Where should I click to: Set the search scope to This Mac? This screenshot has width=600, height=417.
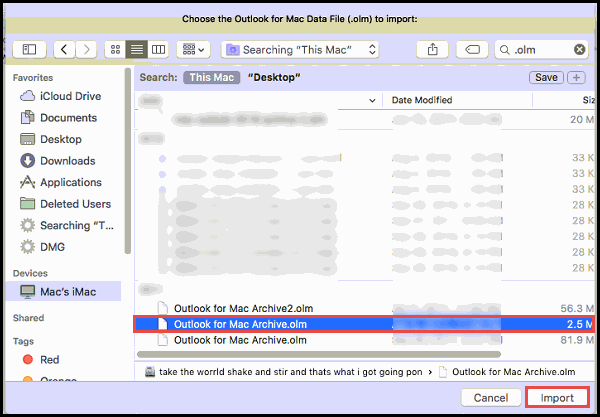coord(212,77)
